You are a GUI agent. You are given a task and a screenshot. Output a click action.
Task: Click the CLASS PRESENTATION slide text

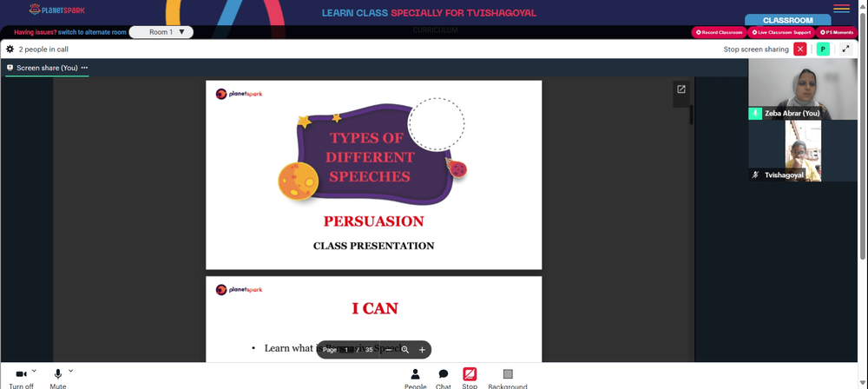click(x=373, y=246)
